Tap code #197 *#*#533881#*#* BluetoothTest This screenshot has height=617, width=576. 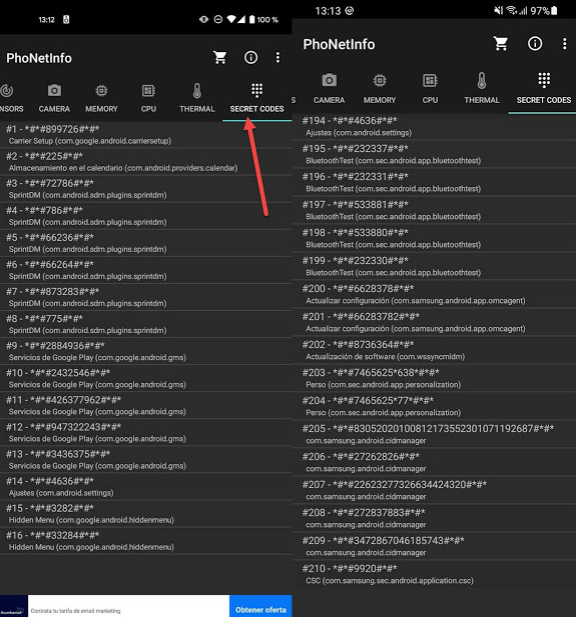point(434,210)
